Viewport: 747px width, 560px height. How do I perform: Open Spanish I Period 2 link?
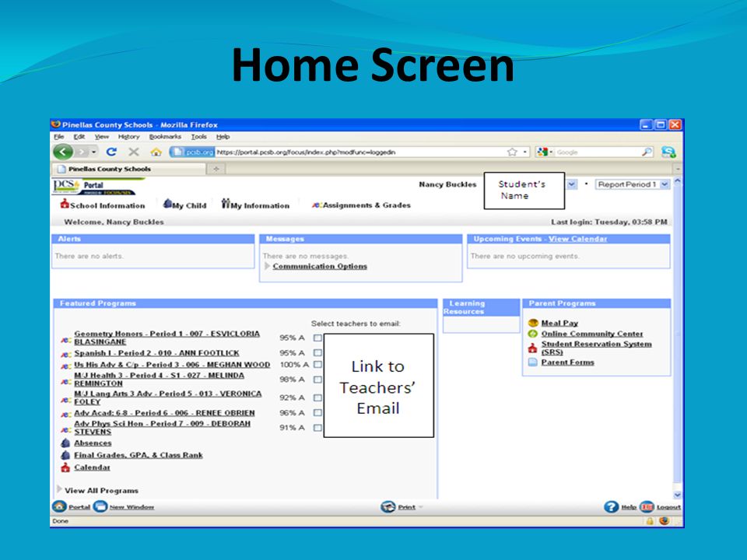coord(156,353)
